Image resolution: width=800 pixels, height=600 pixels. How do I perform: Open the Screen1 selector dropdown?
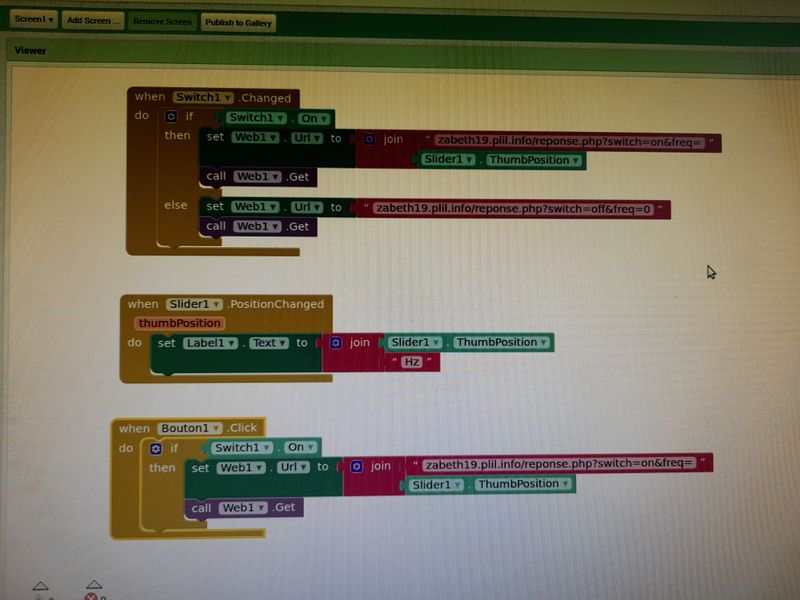pyautogui.click(x=32, y=20)
